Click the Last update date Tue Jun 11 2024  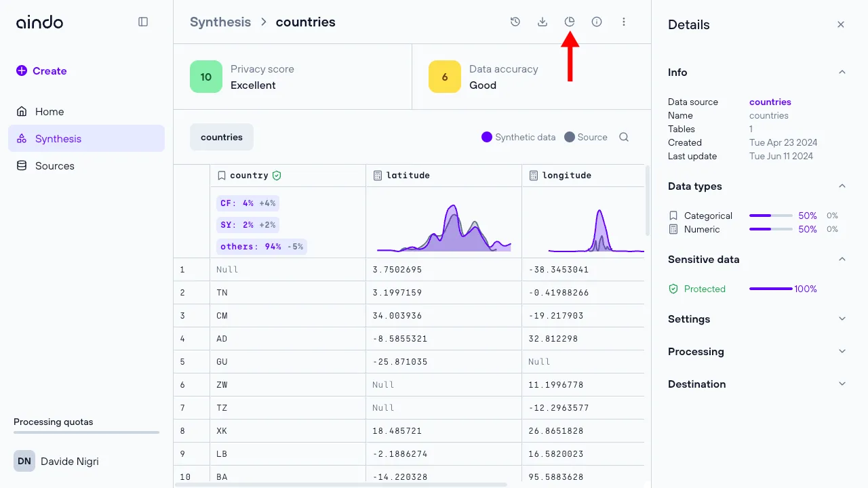781,156
